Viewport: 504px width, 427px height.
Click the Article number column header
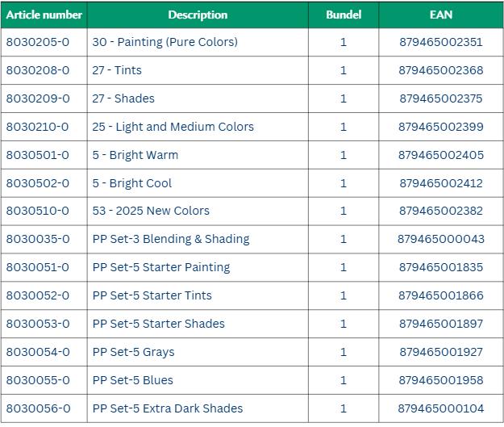[x=44, y=15]
